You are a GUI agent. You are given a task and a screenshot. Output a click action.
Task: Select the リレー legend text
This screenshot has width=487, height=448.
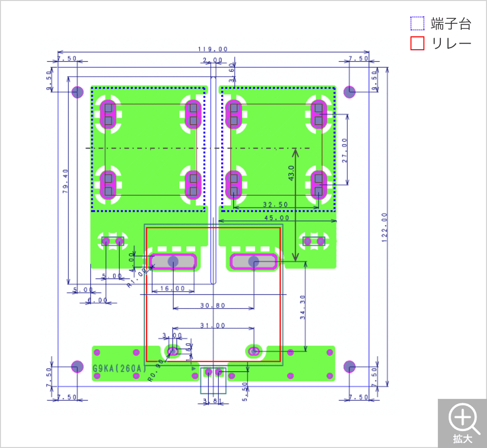(x=451, y=44)
